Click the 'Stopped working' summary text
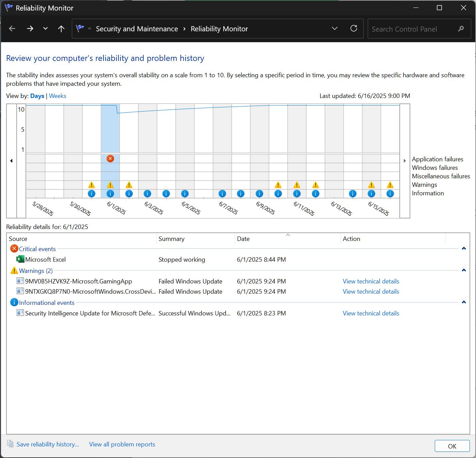476x458 pixels. pos(182,260)
